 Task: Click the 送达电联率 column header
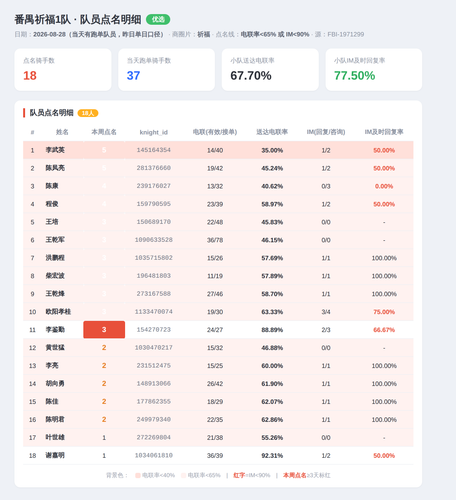tap(272, 132)
